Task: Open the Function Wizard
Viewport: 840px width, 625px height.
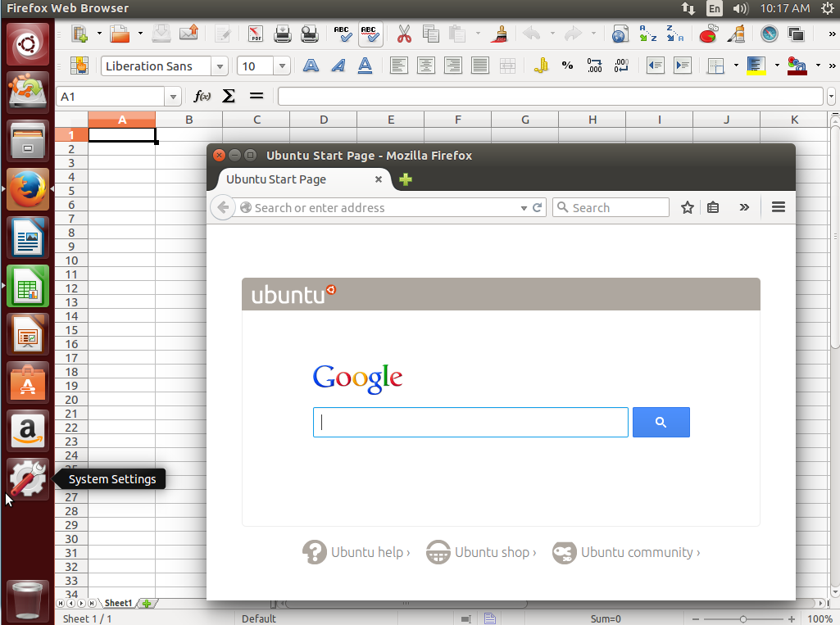Action: (x=202, y=97)
